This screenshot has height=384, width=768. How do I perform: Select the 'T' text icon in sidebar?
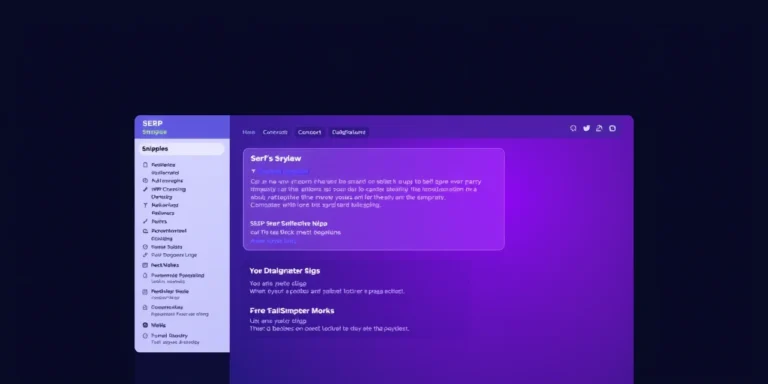point(145,205)
